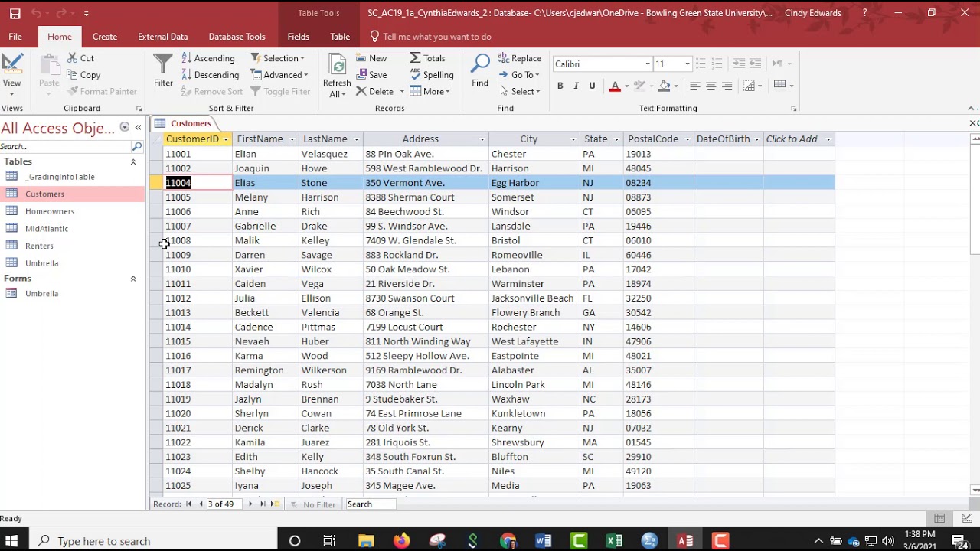Open Word from the taskbar

point(544,541)
